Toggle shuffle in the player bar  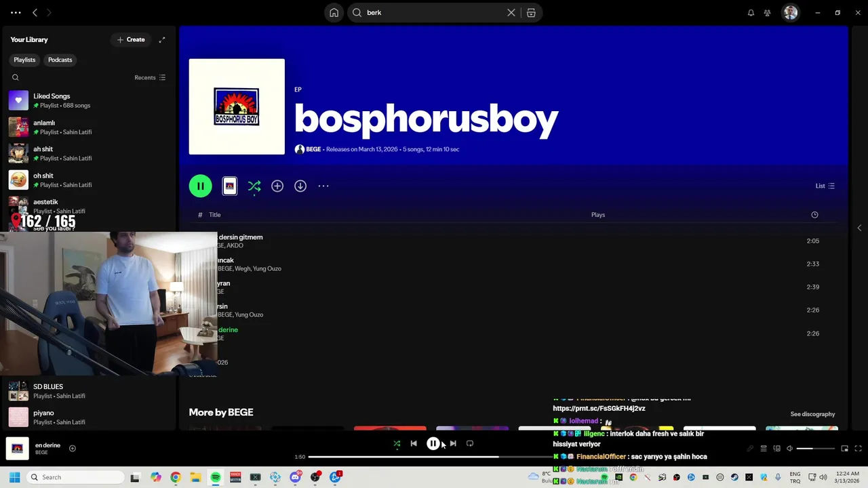(397, 444)
